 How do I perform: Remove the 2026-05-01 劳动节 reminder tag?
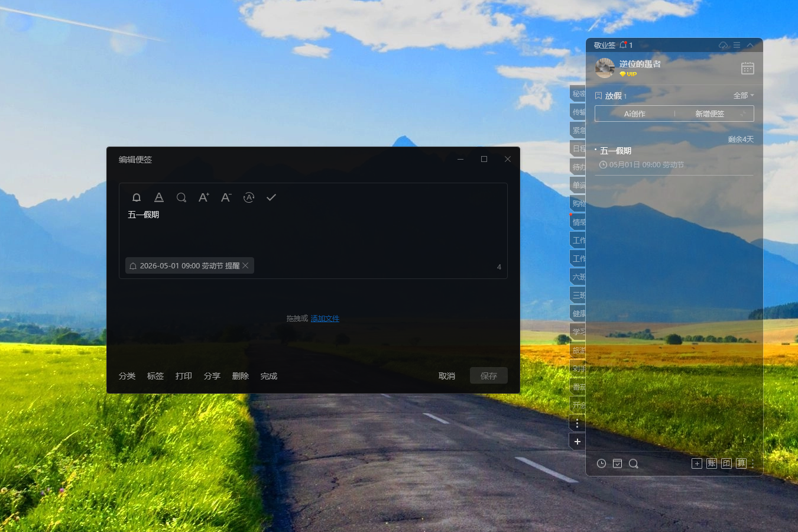[245, 266]
